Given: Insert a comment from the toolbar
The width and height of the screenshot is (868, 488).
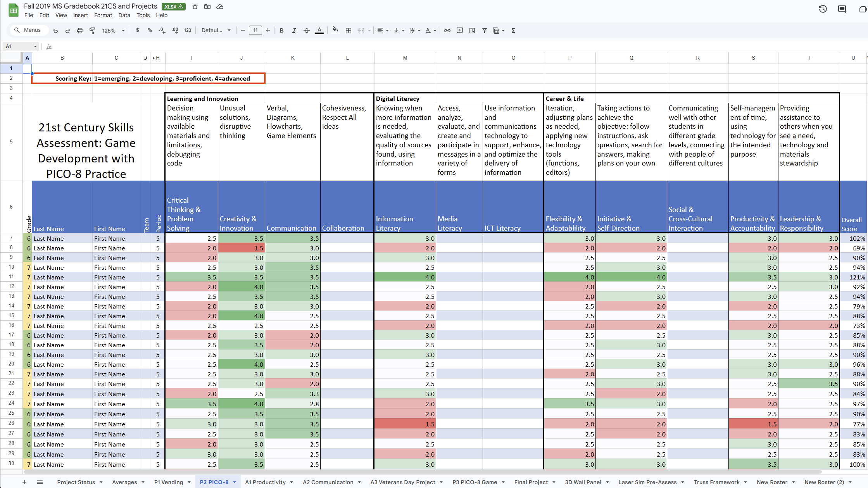Looking at the screenshot, I should pyautogui.click(x=460, y=30).
